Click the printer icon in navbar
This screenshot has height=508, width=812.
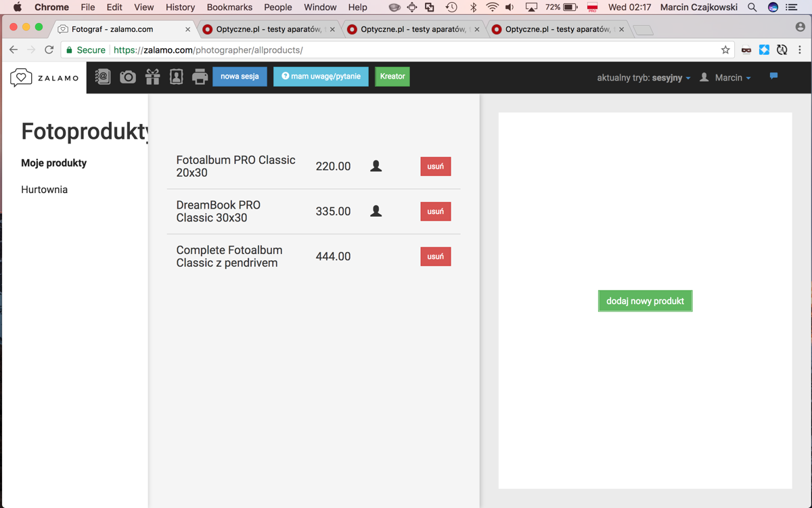(x=200, y=77)
